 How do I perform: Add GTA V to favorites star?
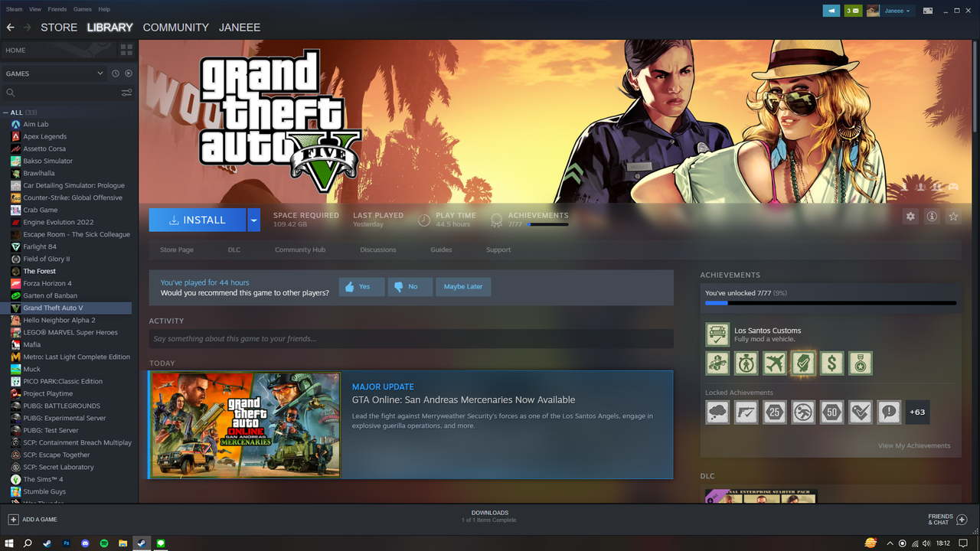coord(953,217)
